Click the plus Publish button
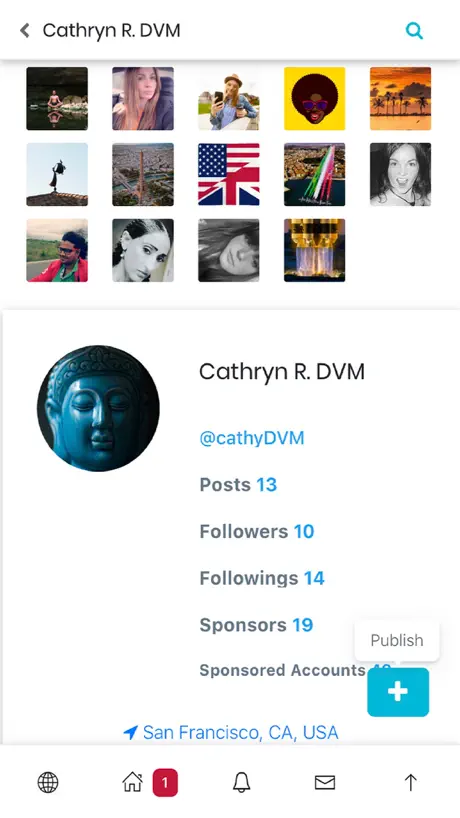460x818 pixels. pos(398,692)
